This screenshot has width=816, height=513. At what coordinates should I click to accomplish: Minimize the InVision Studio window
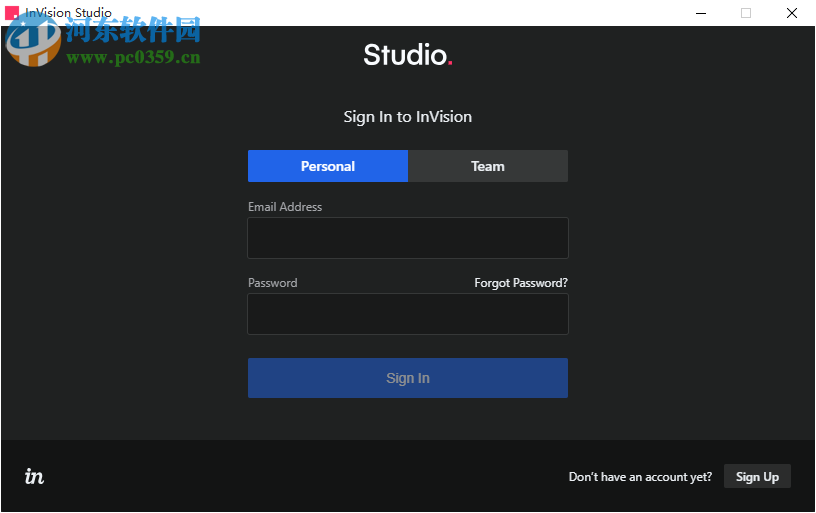click(x=701, y=13)
